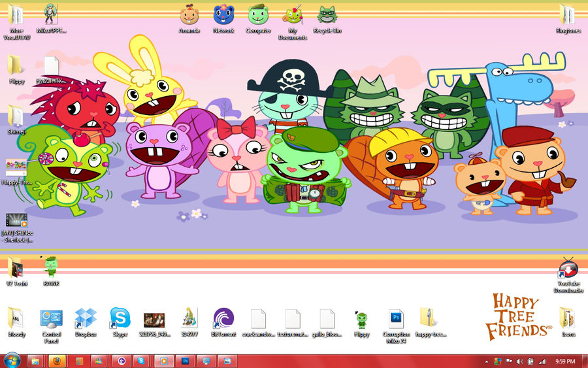
Task: Click the photo viewer taskbar button
Action: pos(227,361)
